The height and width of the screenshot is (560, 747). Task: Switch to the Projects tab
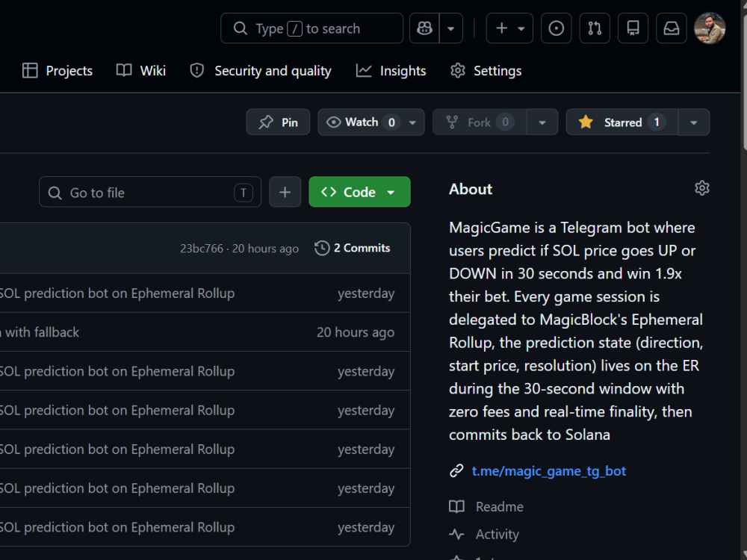pyautogui.click(x=58, y=71)
